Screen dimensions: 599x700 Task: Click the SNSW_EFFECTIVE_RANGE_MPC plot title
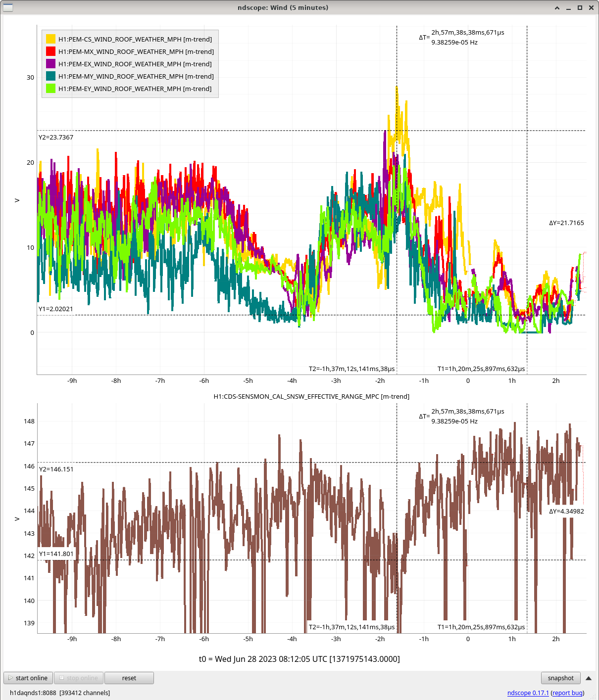(311, 396)
